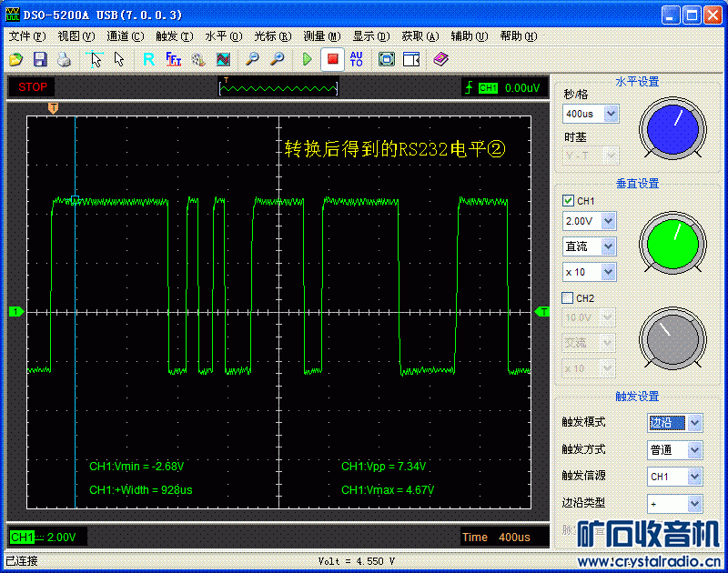This screenshot has width=728, height=573.
Task: Select the cursor trace tool icon
Action: 95,59
